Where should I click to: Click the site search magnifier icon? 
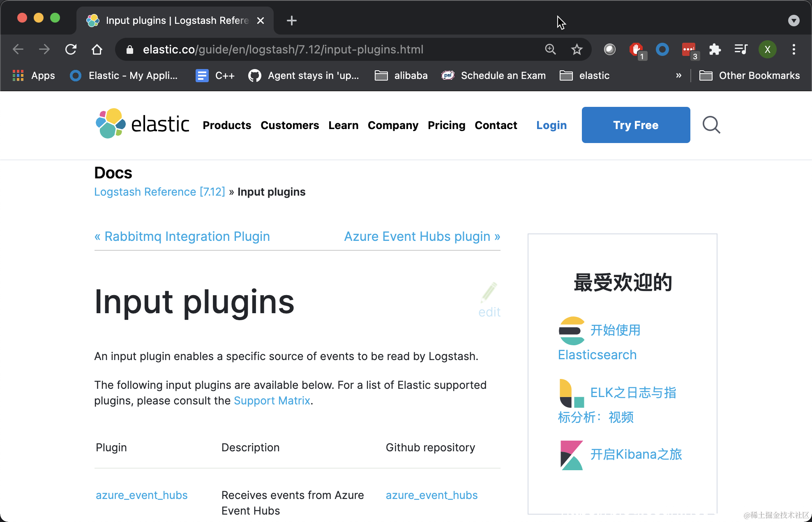point(711,125)
